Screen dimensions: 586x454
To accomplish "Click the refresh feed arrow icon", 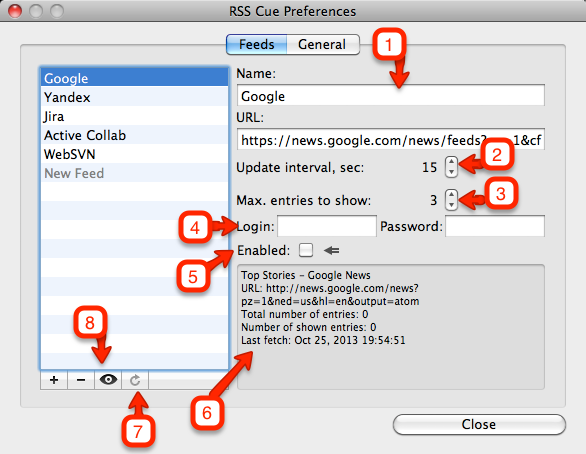I will (x=135, y=380).
